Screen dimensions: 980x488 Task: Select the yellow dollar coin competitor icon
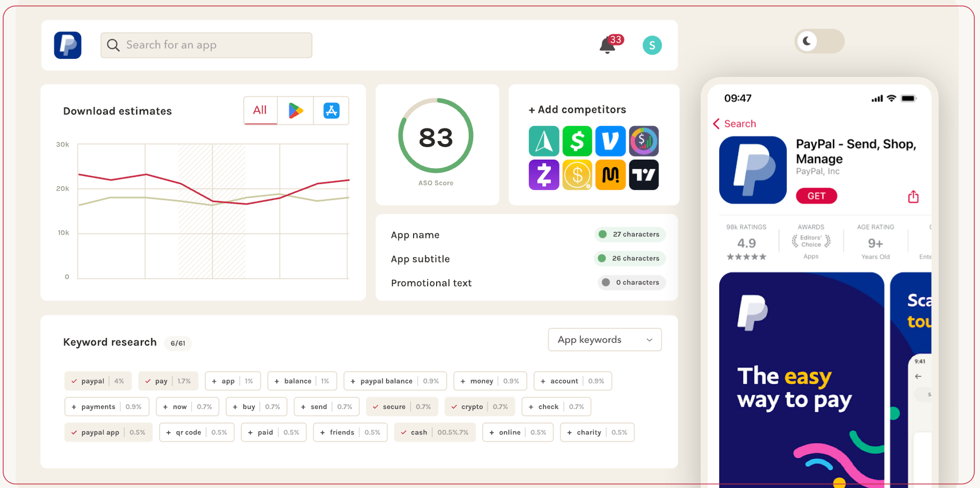(x=577, y=175)
